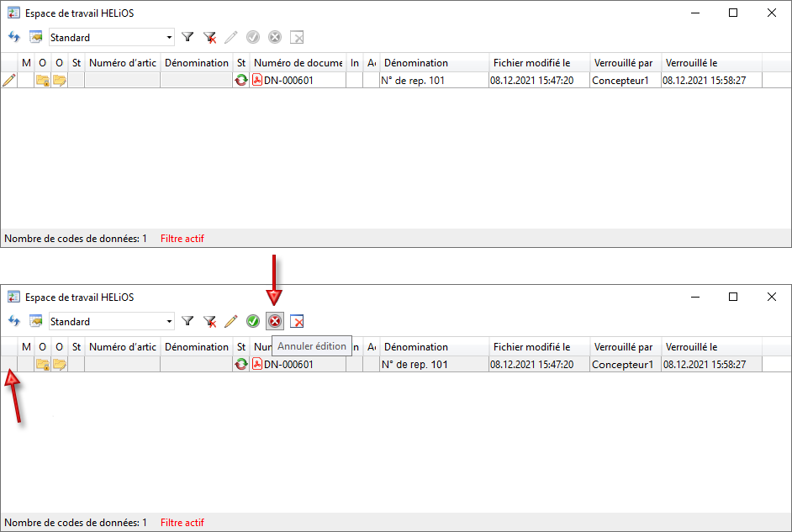
Task: Click PDF icon beside DN-000601, lower window
Action: click(x=257, y=364)
